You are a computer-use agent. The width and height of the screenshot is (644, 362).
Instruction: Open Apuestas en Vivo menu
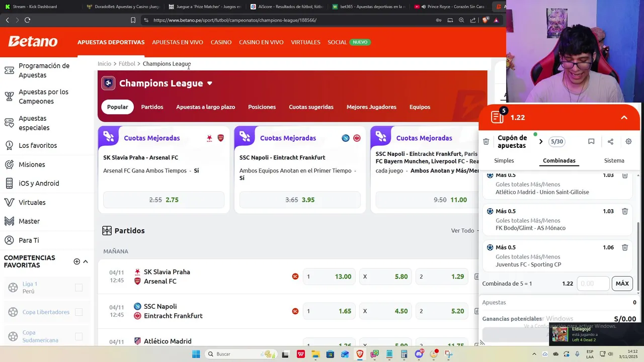[178, 42]
